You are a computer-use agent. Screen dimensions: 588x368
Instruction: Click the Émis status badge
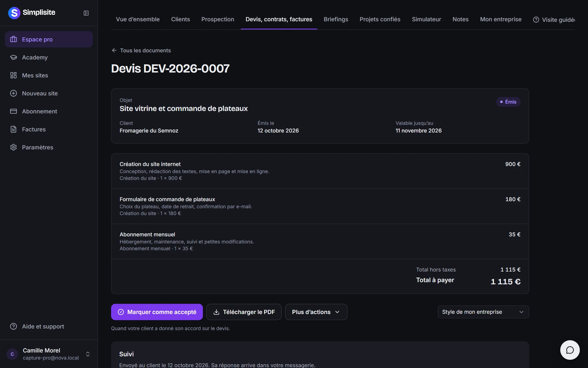508,102
